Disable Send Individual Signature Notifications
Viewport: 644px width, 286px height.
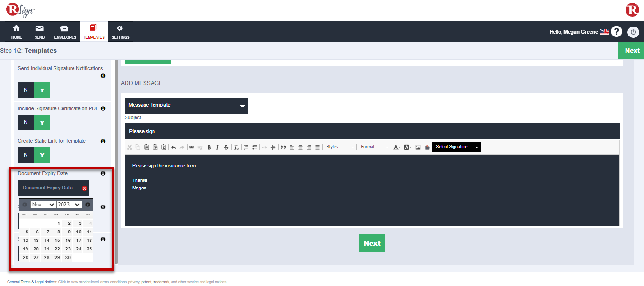[x=26, y=90]
